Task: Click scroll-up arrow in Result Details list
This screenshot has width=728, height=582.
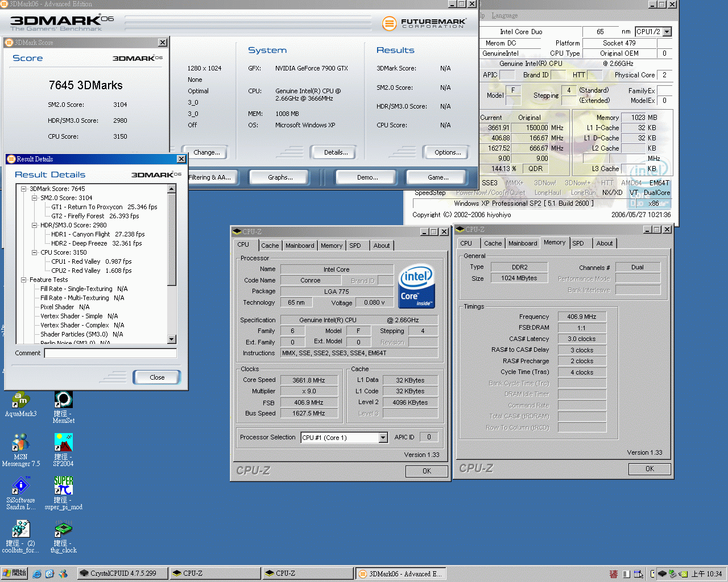Action: tap(172, 189)
